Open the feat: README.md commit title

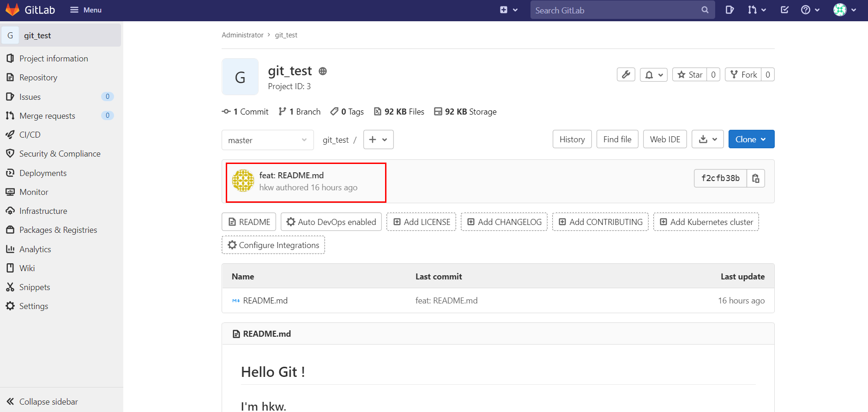click(x=291, y=176)
